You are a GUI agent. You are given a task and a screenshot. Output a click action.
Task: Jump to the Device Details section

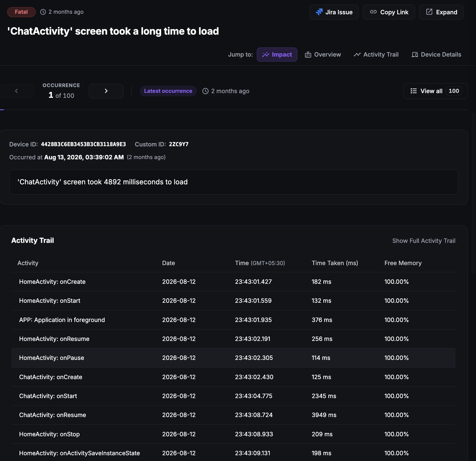click(x=436, y=54)
